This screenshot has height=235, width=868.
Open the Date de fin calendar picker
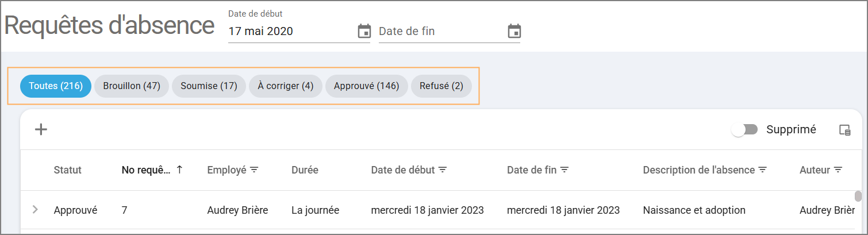(514, 31)
